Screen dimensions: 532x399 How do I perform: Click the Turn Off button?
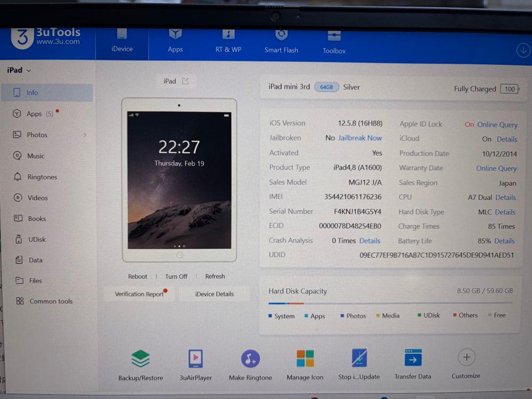coord(176,276)
